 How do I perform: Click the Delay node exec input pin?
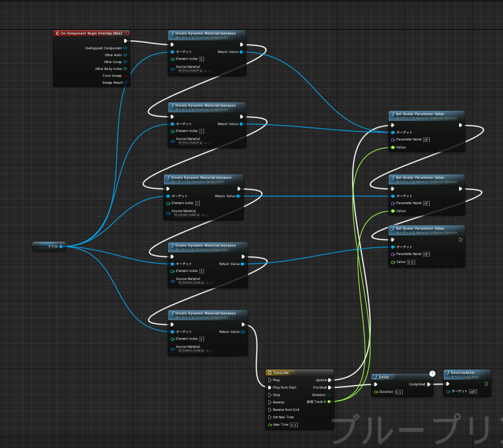[x=376, y=384]
